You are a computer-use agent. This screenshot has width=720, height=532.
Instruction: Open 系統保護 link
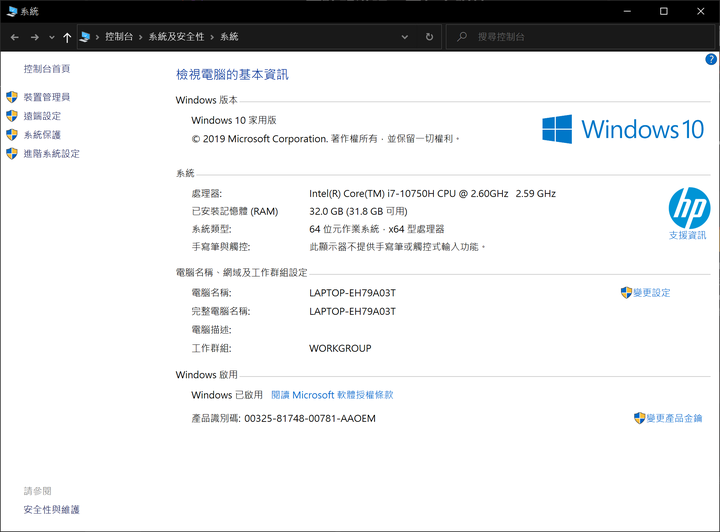tap(42, 135)
